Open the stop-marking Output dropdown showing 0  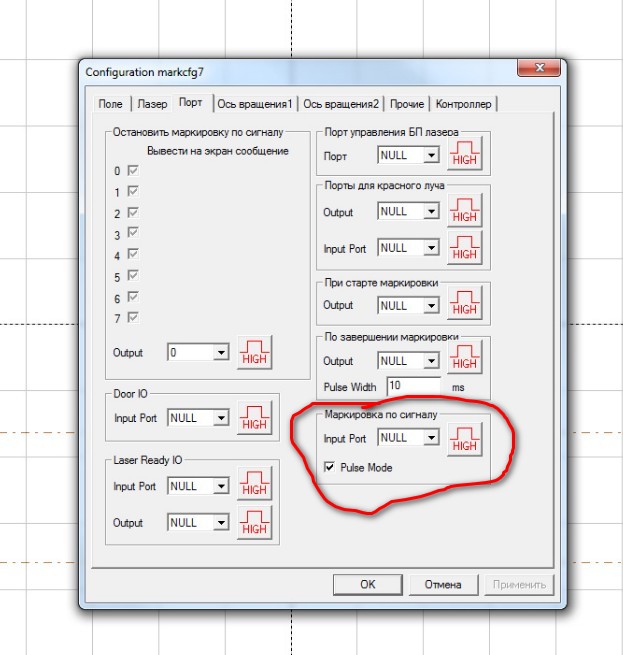220,353
